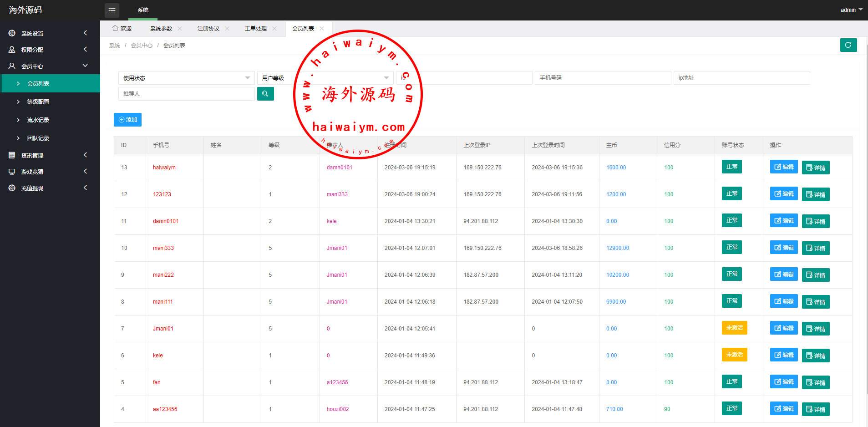Image resolution: width=868 pixels, height=427 pixels.
Task: Click the 系统设置 gear icon in sidebar
Action: click(12, 33)
